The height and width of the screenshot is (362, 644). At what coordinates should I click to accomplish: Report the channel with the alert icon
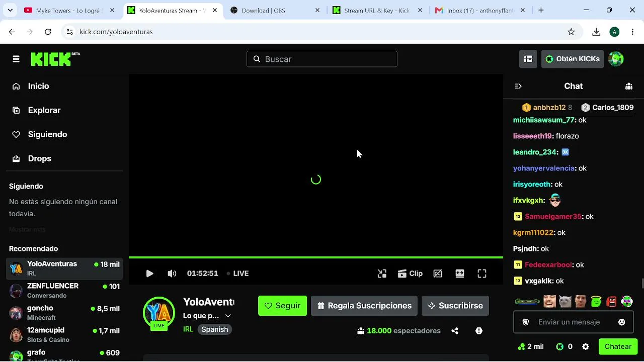point(479,331)
